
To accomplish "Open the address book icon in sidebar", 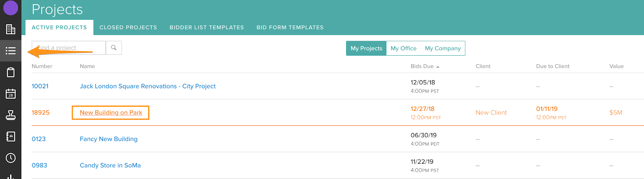I will click(x=10, y=136).
